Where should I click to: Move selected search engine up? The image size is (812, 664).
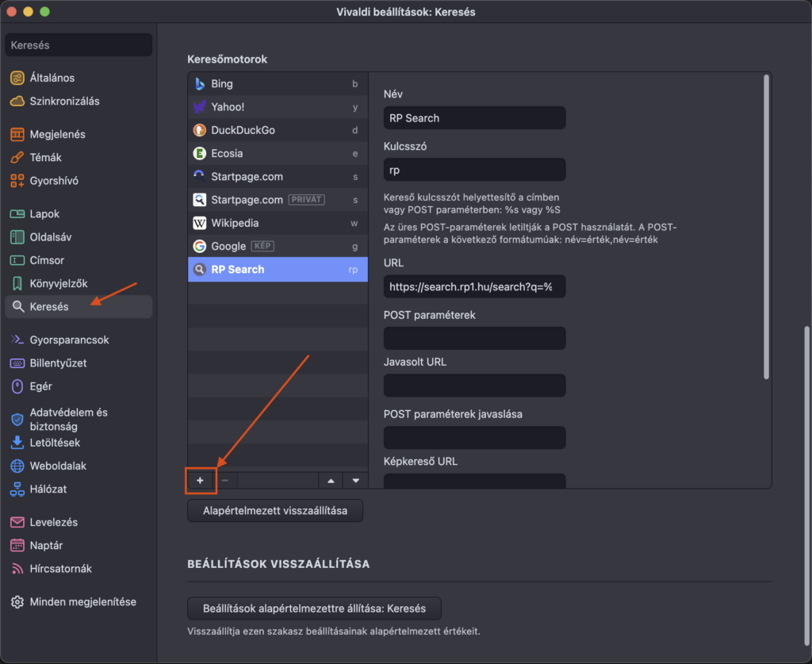click(x=331, y=481)
